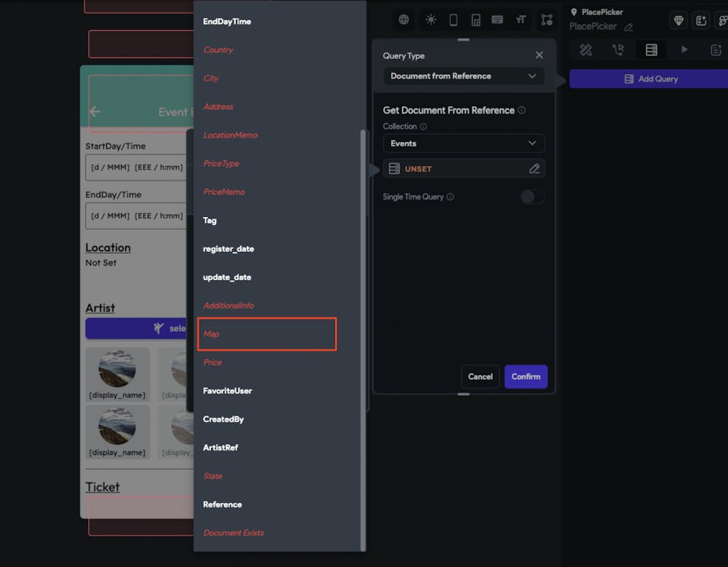Click the text size icon in the toolbar
The width and height of the screenshot is (728, 567).
[521, 20]
